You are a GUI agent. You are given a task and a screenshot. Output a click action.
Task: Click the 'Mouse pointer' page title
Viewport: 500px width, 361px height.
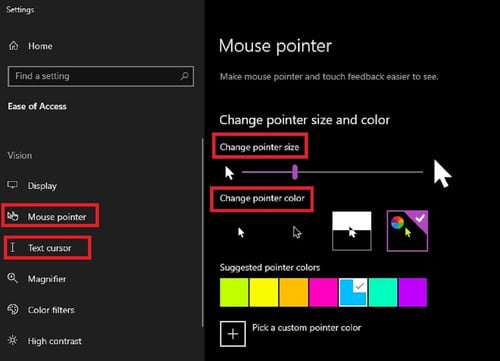[x=275, y=46]
